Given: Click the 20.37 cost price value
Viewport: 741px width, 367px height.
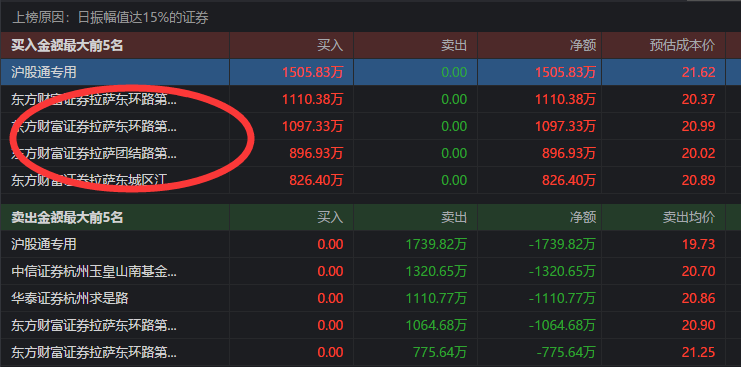Looking at the screenshot, I should [698, 99].
